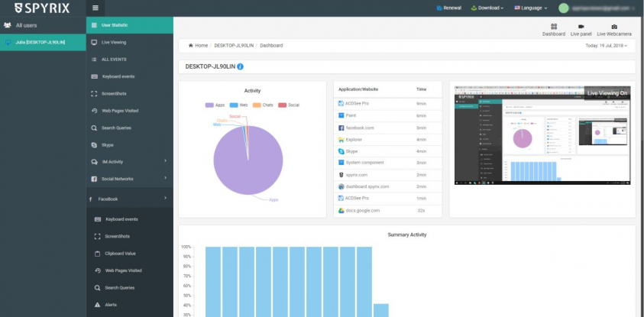
Task: Open Live Viewing menu item
Action: (x=129, y=42)
